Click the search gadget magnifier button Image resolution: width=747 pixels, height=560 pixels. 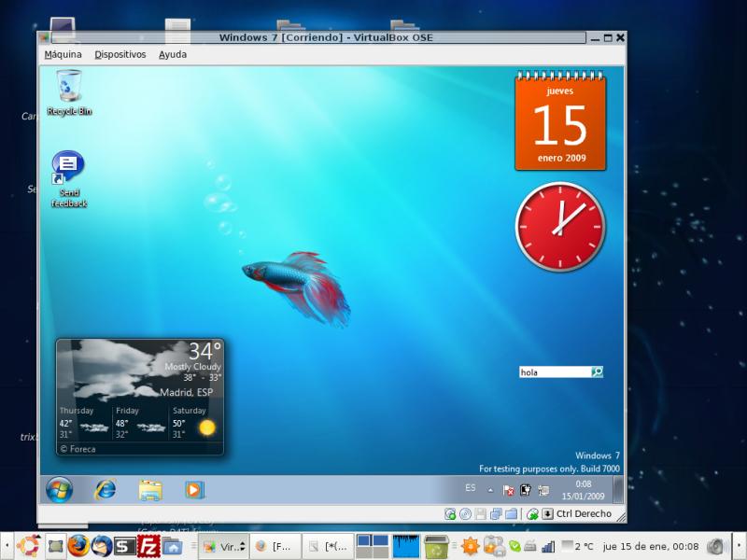(597, 371)
